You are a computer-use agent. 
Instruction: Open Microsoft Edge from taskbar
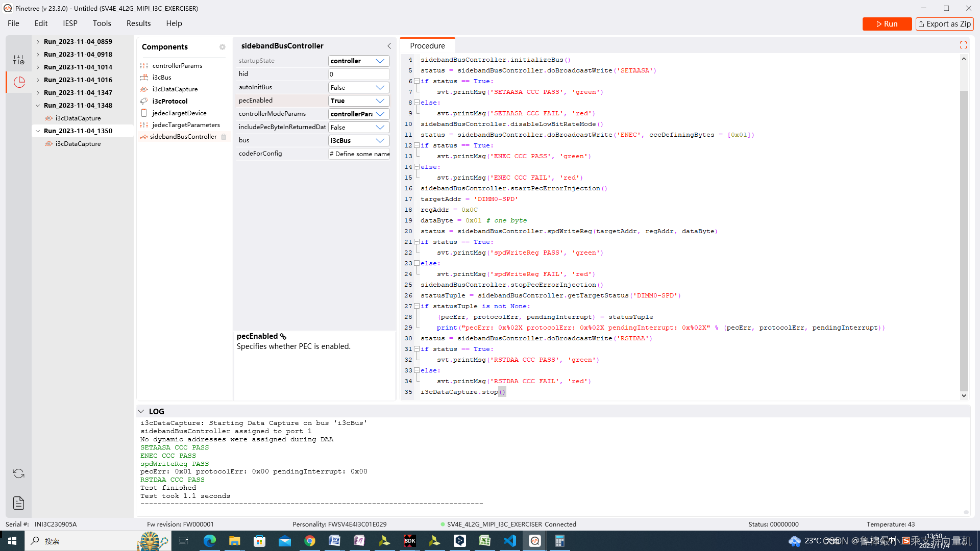210,541
